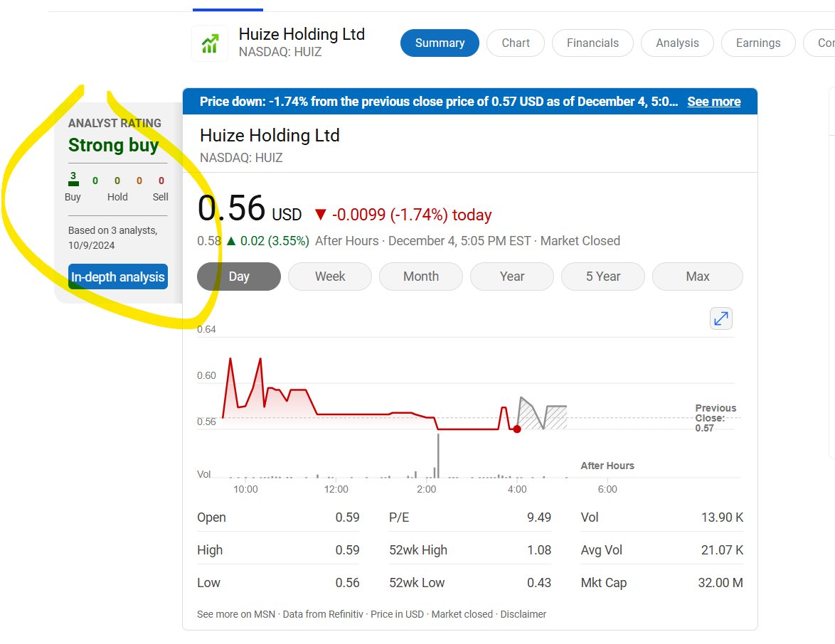Click the Mkt Cap value 32.00 M

pos(720,583)
